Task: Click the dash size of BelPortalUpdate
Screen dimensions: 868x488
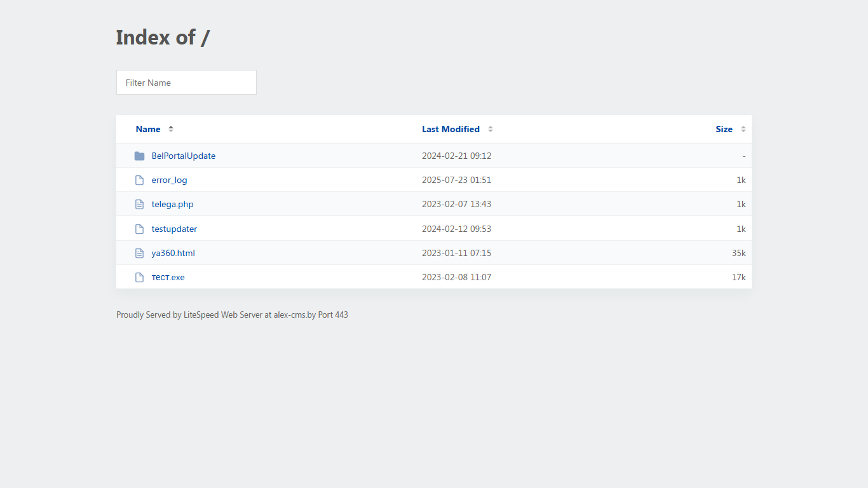Action: click(x=744, y=156)
